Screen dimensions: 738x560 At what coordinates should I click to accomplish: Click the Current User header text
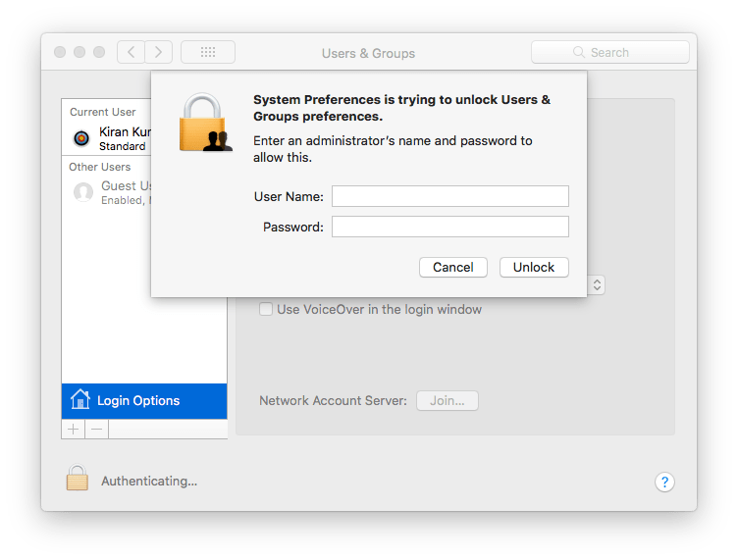[103, 112]
